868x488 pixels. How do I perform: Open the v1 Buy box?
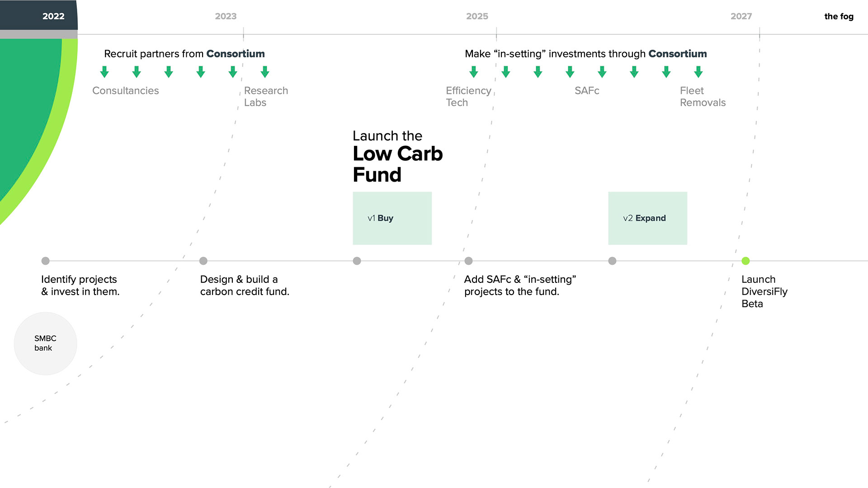point(392,218)
